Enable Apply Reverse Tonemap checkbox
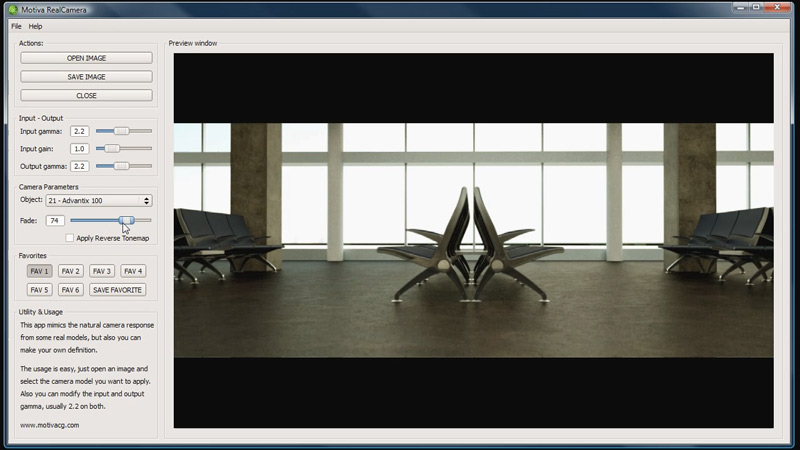This screenshot has height=450, width=800. [x=70, y=238]
